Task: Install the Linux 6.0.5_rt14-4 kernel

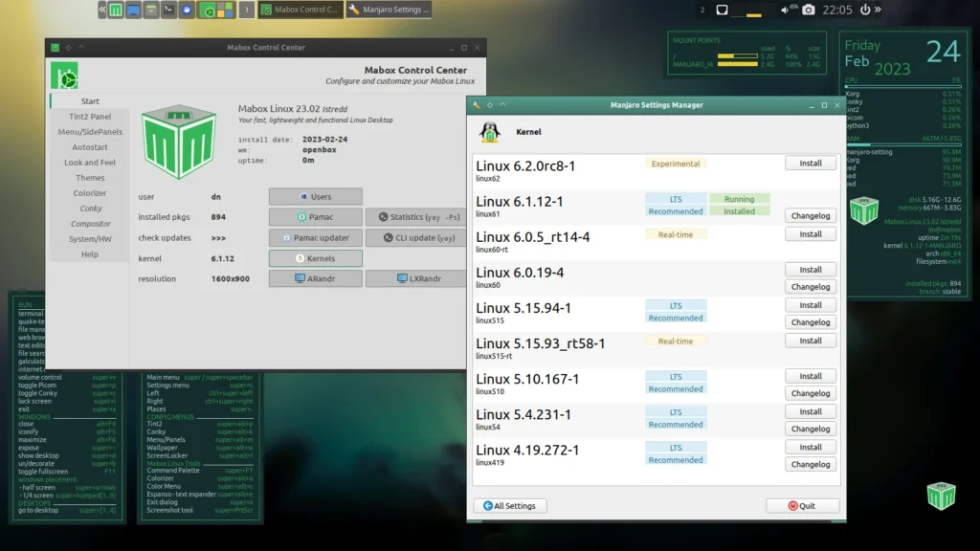Action: click(x=811, y=234)
